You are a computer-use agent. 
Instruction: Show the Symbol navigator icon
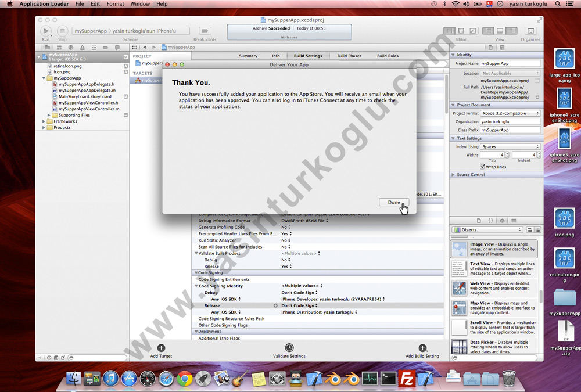click(x=59, y=48)
